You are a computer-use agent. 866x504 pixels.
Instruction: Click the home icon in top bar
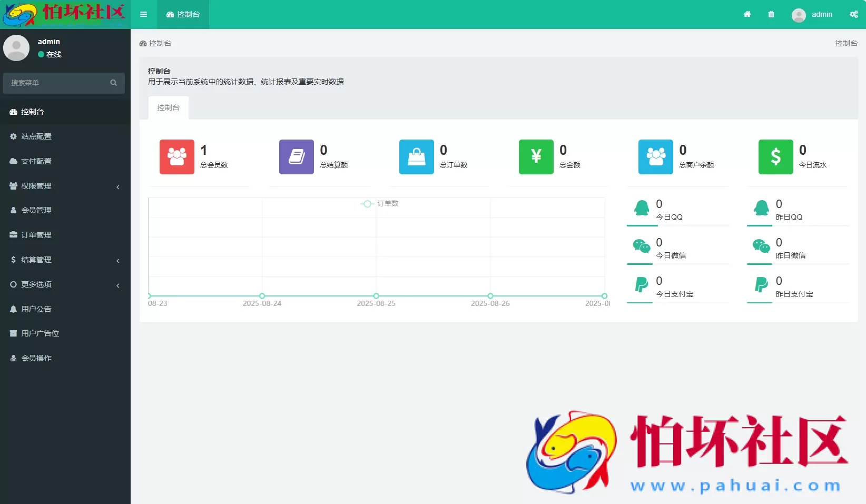tap(747, 14)
